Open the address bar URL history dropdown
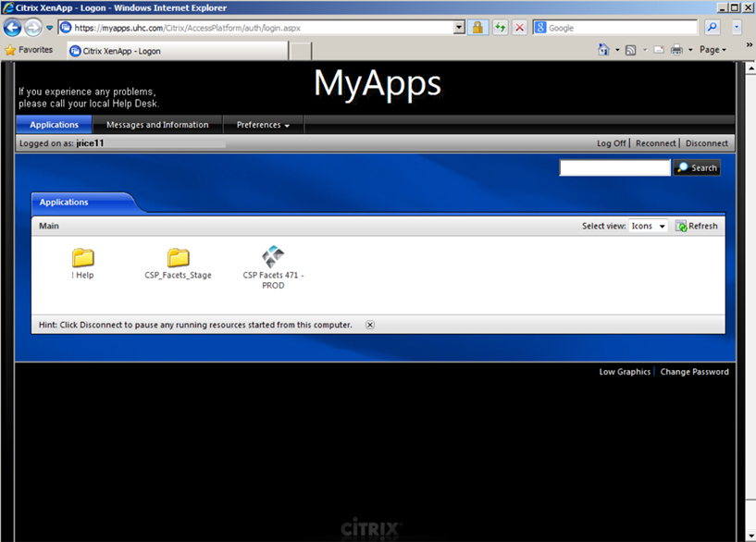 pos(459,28)
